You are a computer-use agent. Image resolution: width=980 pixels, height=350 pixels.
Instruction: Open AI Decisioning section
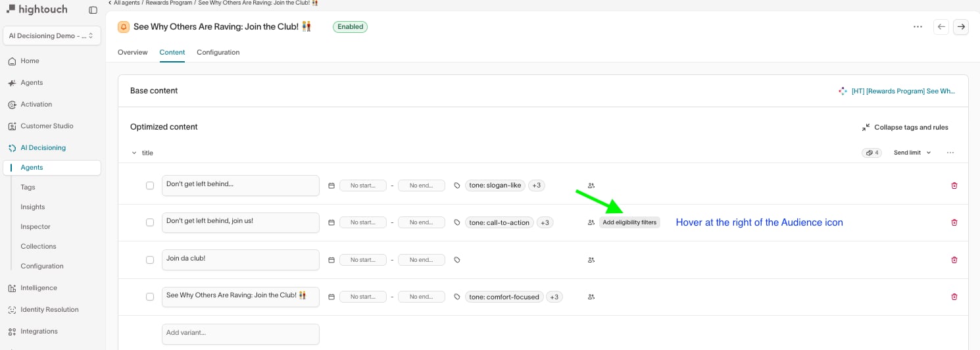pyautogui.click(x=43, y=147)
